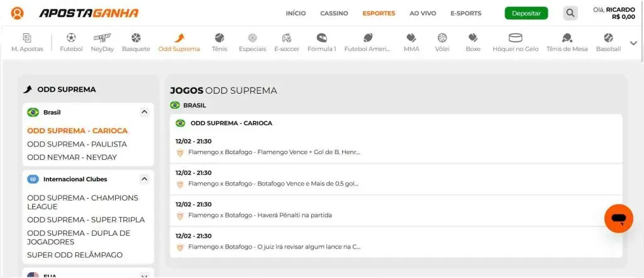This screenshot has height=278, width=644.
Task: Open ODD SUPREMA - PAULISTA link
Action: (x=77, y=144)
